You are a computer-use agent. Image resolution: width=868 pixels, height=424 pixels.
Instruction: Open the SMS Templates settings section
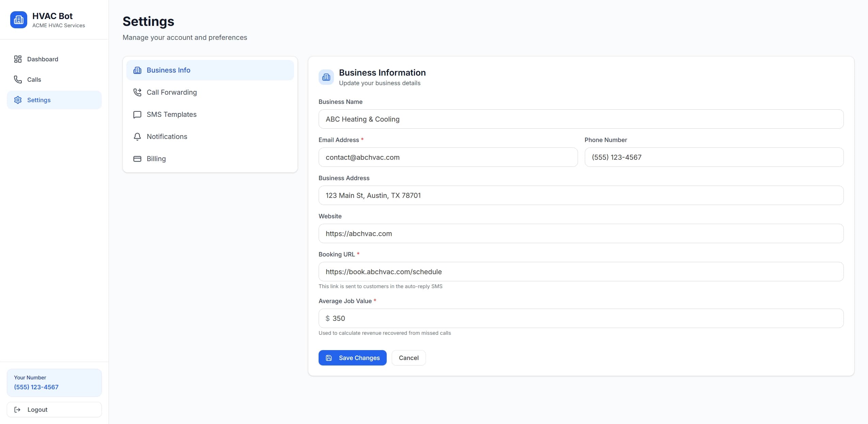[171, 114]
